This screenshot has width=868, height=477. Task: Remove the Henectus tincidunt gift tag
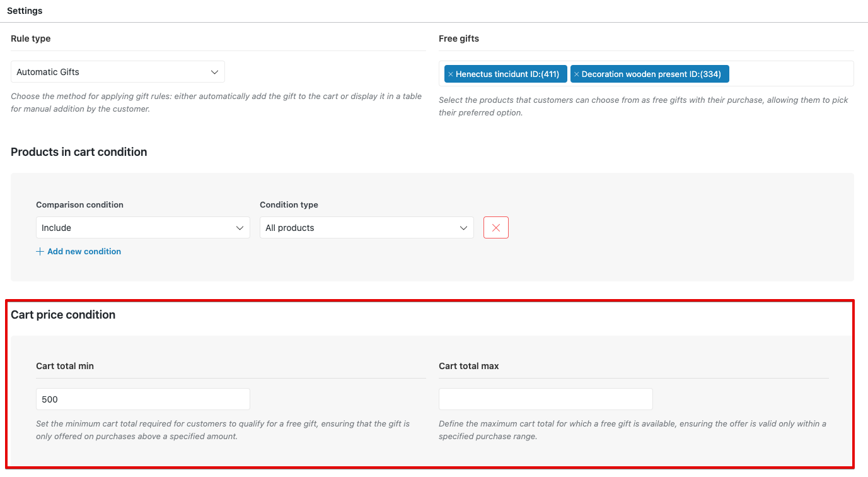(450, 74)
